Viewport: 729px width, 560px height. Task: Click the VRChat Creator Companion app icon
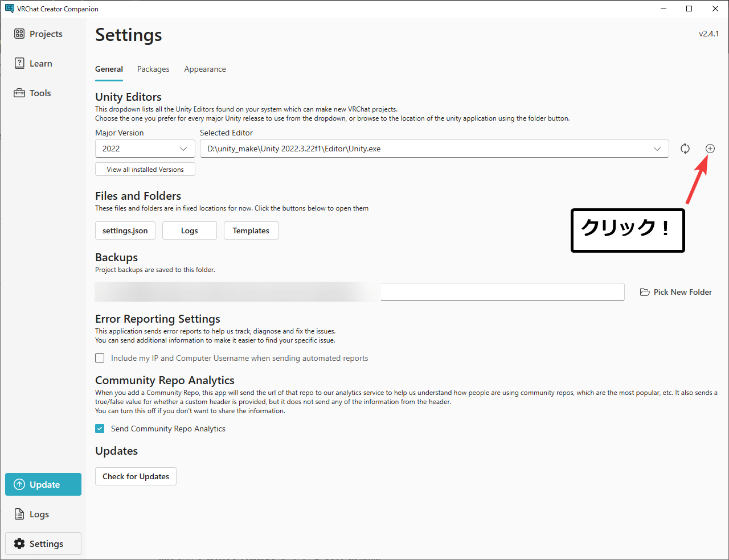tap(9, 9)
